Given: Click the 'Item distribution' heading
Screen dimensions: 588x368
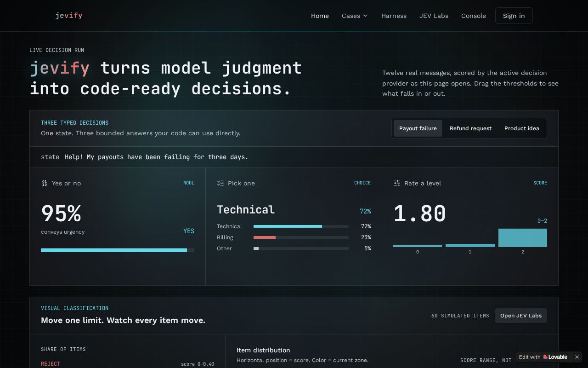Looking at the screenshot, I should [x=263, y=350].
